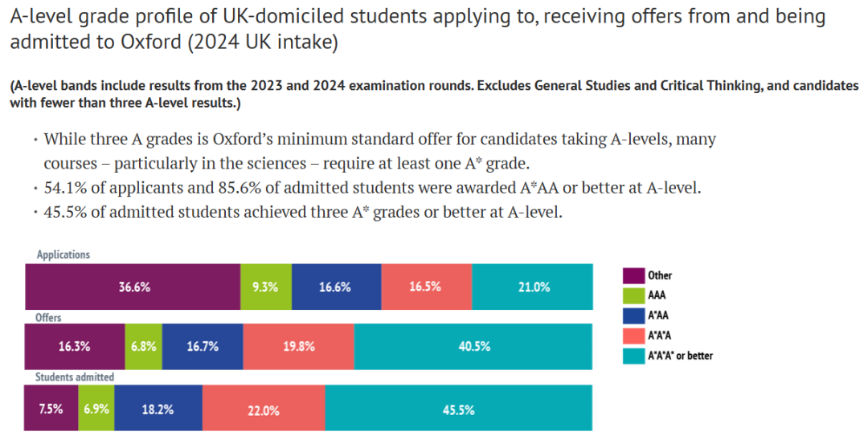Click the green AAA legend swatch
The height and width of the screenshot is (448, 868).
(634, 295)
